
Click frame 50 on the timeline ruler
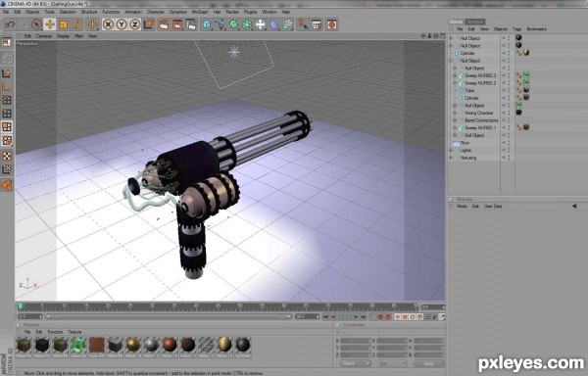[240, 306]
